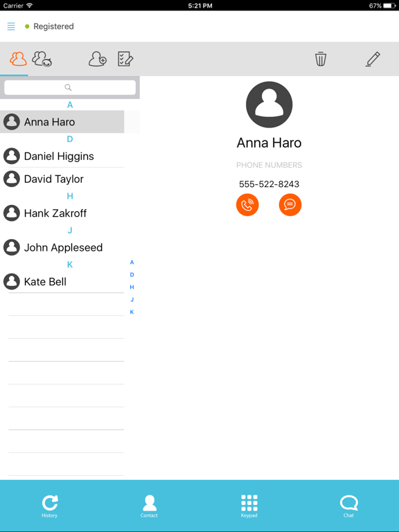Tap Anna Haro's large profile picture
The height and width of the screenshot is (532, 399).
pos(269,105)
